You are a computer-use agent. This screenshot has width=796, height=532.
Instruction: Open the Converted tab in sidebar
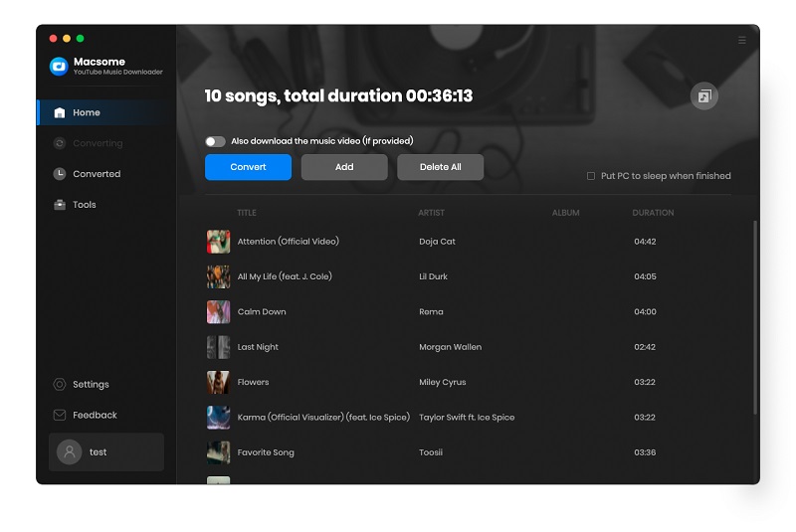[x=97, y=174]
